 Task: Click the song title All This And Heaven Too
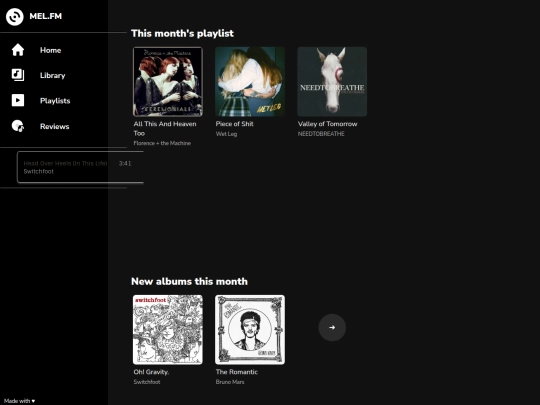[165, 128]
